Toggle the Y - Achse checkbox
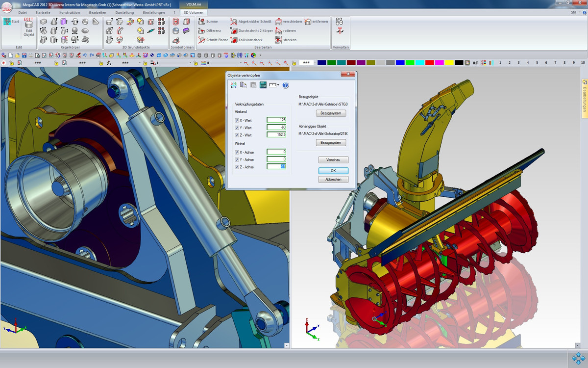The width and height of the screenshot is (588, 368). coord(237,159)
